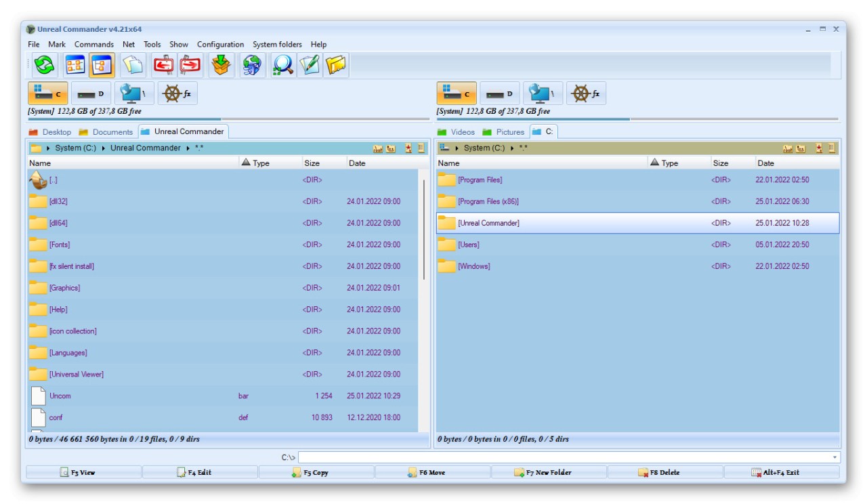Open the globe network connection icon
This screenshot has height=504, width=867.
pyautogui.click(x=251, y=65)
